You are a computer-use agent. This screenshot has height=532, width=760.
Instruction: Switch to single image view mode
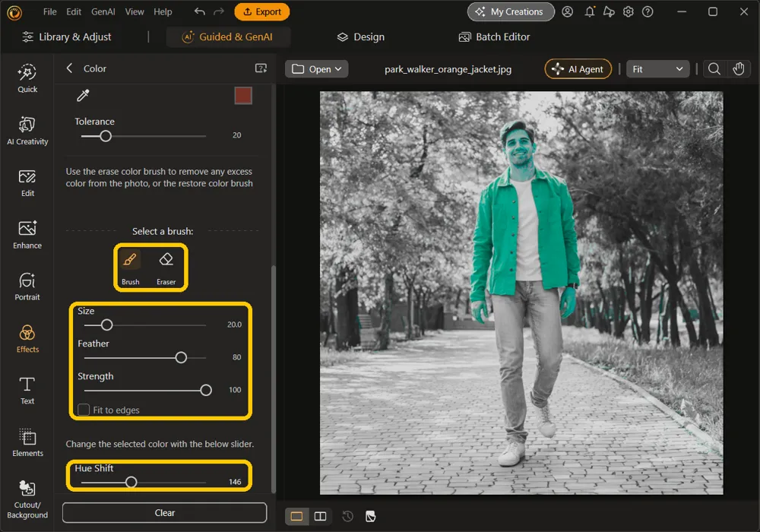coord(296,516)
